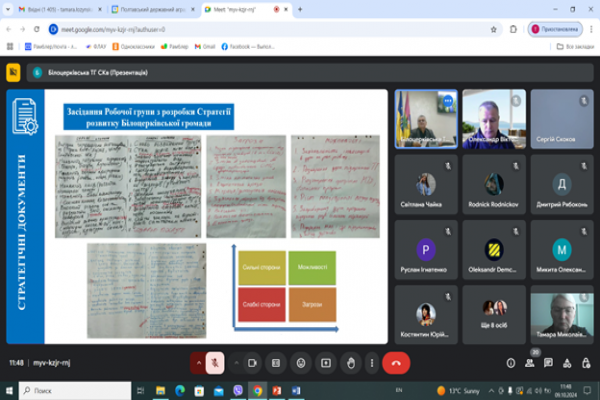Expand video settings arrow beside camera
Image resolution: width=600 pixels, height=400 pixels.
tap(236, 363)
